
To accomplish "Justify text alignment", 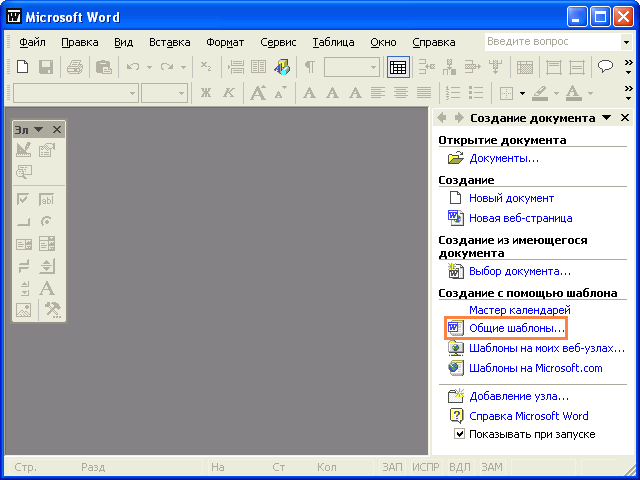I will [x=424, y=93].
